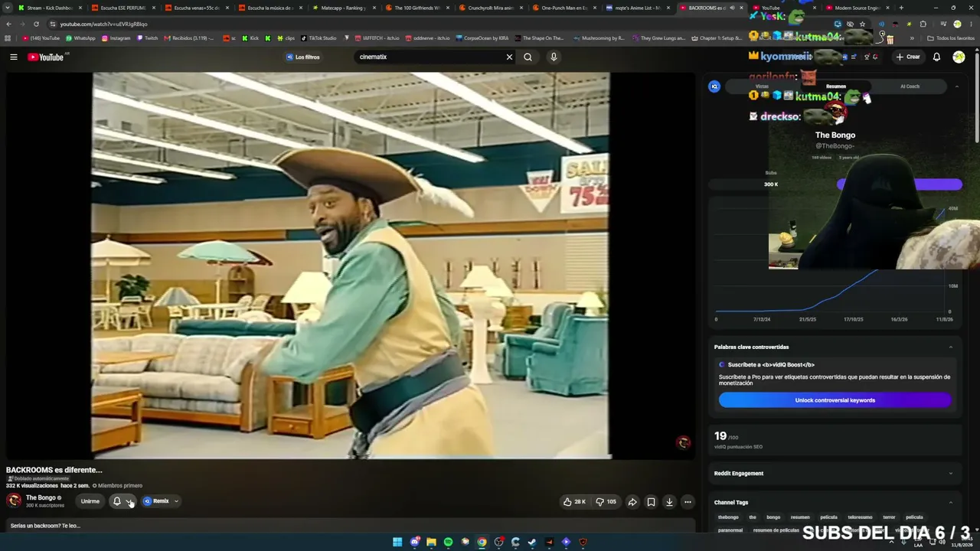The height and width of the screenshot is (551, 980).
Task: Open a new browser tab
Action: [901, 8]
